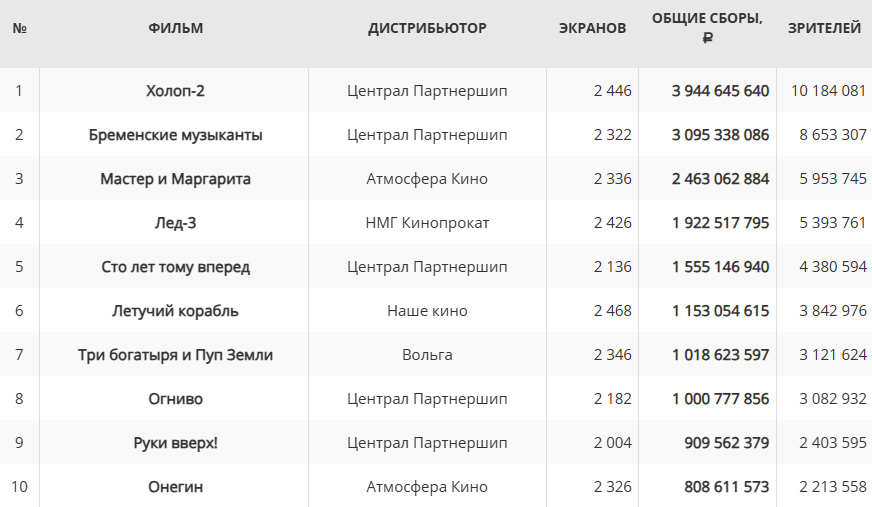Sort by the ЗРИТЕЛЕЙ column header
This screenshot has width=872, height=507.
point(824,28)
